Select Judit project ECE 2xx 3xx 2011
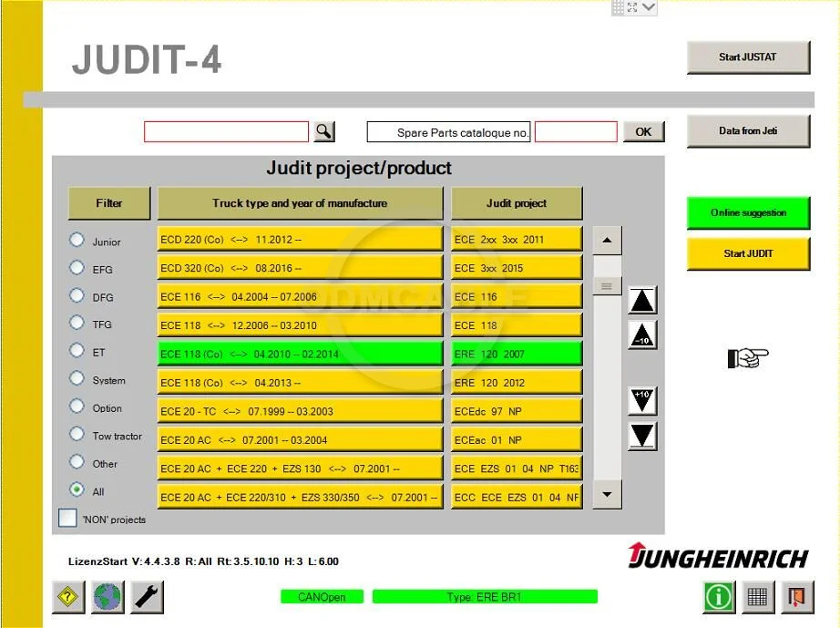 (x=517, y=239)
